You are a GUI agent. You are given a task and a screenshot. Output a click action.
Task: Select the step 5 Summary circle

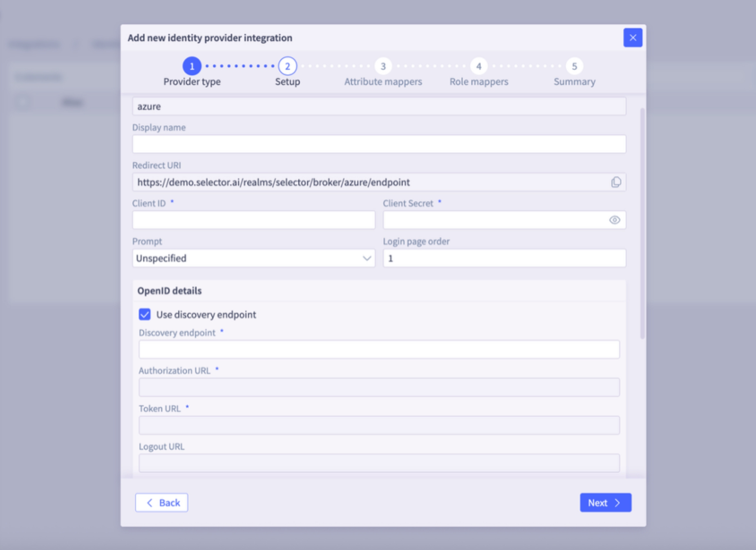pos(575,65)
